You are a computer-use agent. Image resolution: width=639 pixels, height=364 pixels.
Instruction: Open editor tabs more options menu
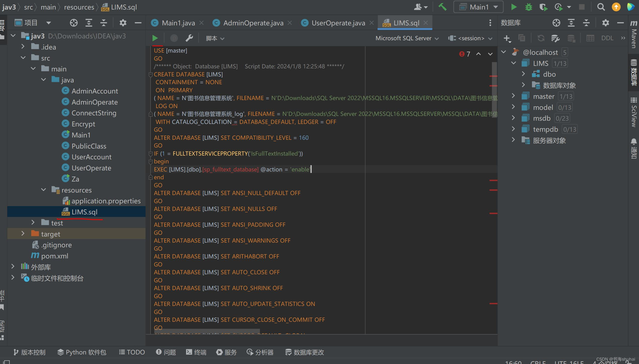pos(490,23)
